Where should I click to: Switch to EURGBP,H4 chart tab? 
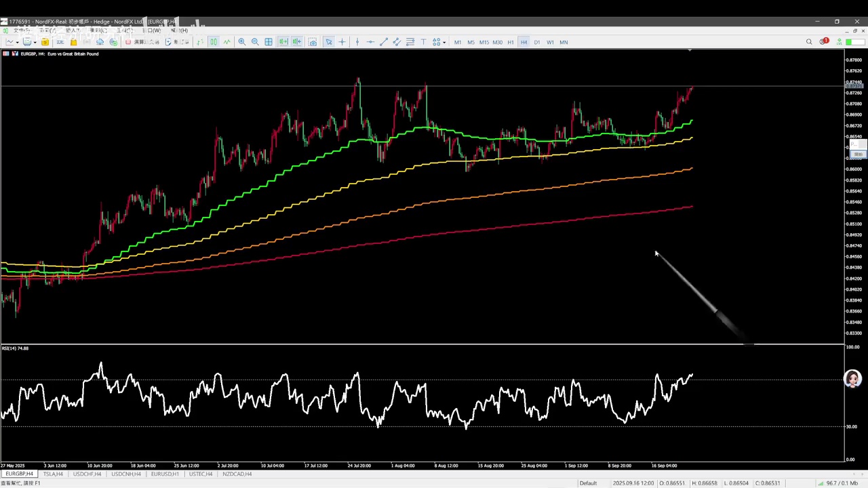pos(19,474)
